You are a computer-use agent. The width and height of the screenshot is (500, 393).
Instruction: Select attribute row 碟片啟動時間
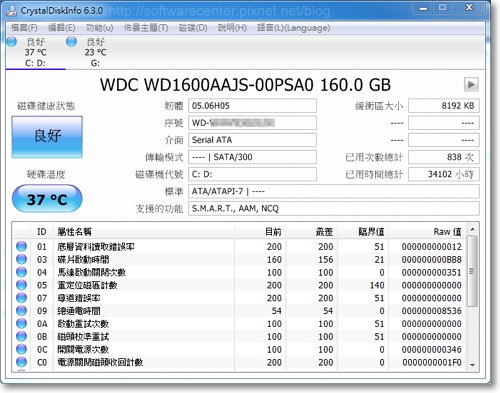[240, 259]
